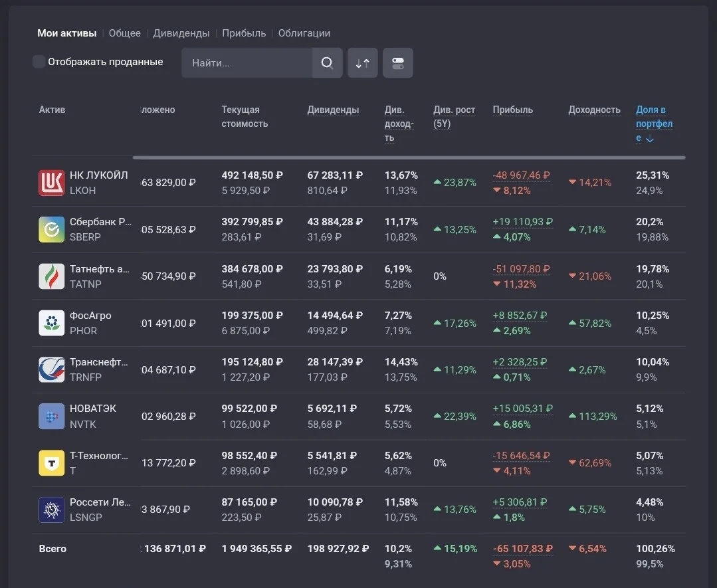Image resolution: width=717 pixels, height=588 pixels.
Task: Click Transneft profit '+2 328,25 ₽'
Action: point(520,361)
